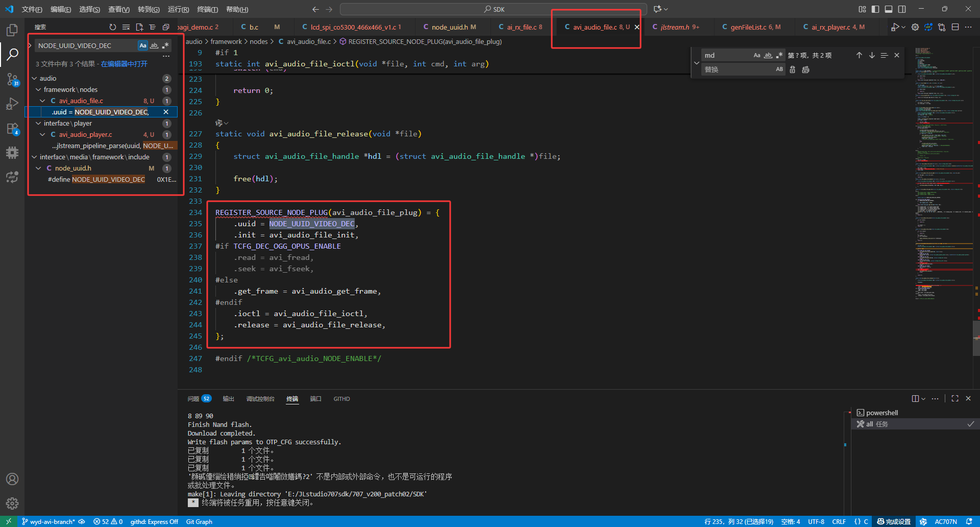Open the Extensions view with the 4 badge
Viewport: 980px width, 527px height.
(12, 128)
